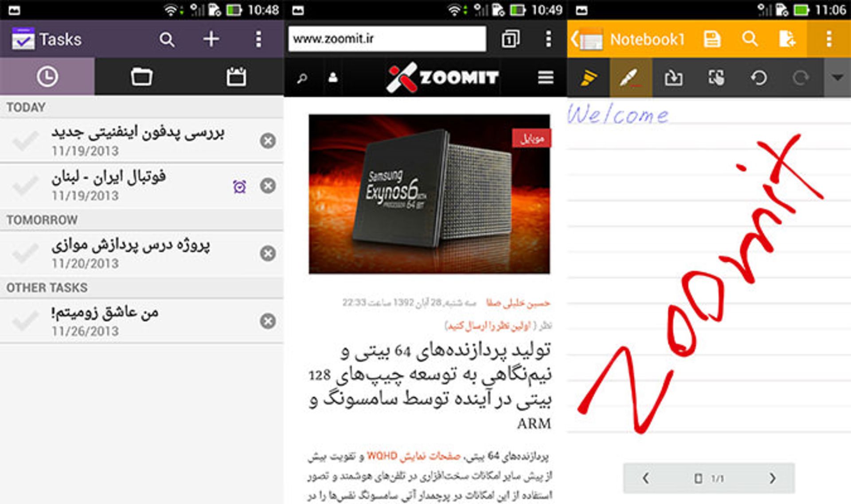The image size is (851, 504).
Task: Check off the 11/20/2013 task
Action: 25,253
